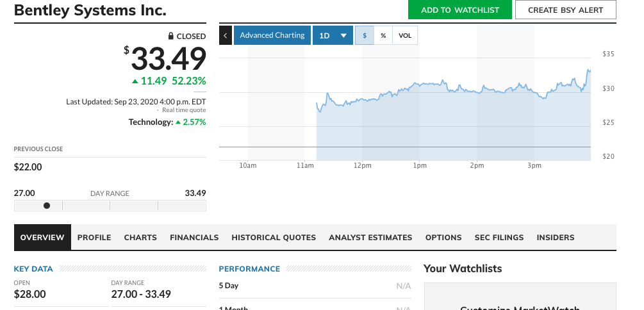Image resolution: width=644 pixels, height=310 pixels.
Task: Click the closed-market lock icon
Action: coord(171,37)
